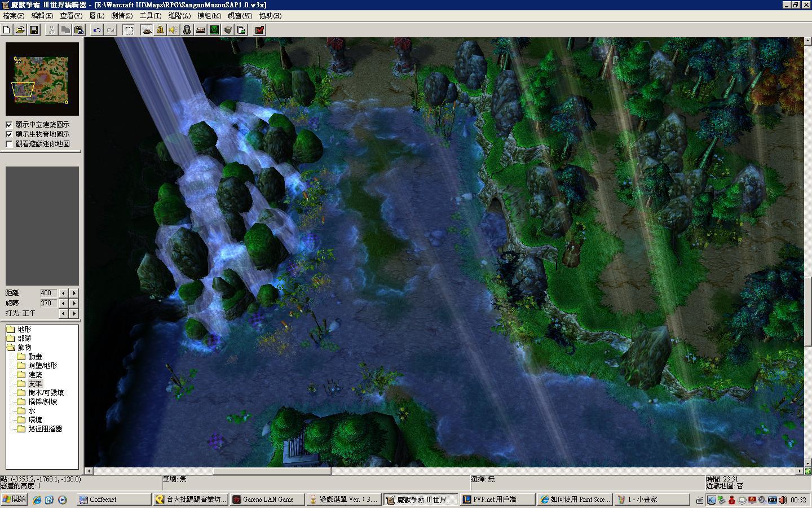Select the 建築 subfolder
The width and height of the screenshot is (812, 508).
click(30, 375)
